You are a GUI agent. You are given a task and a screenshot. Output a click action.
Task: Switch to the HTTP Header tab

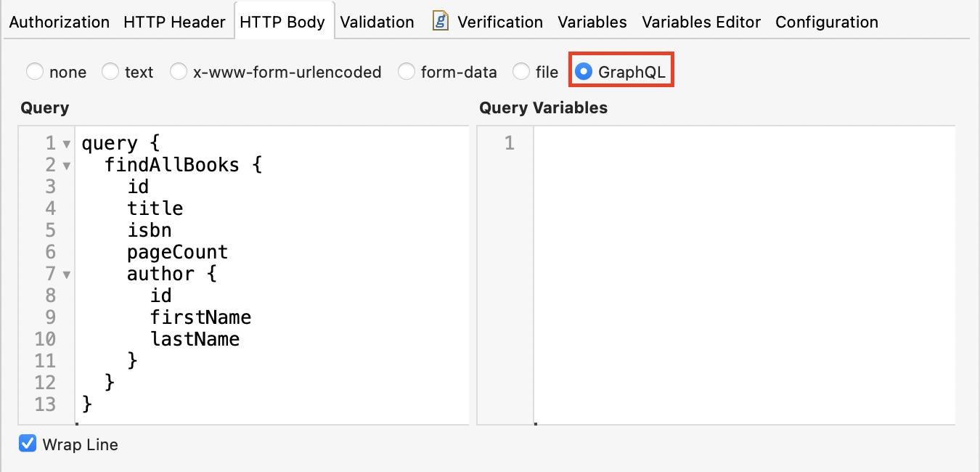point(174,23)
